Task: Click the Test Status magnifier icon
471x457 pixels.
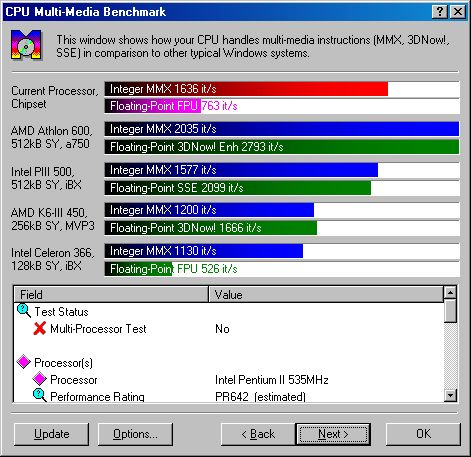Action: pos(24,311)
